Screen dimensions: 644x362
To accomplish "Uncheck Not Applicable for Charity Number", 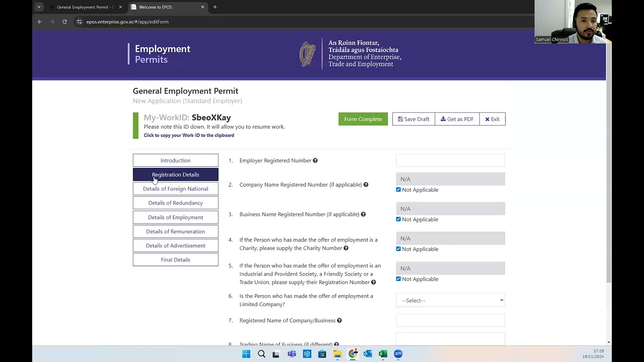I will (398, 249).
